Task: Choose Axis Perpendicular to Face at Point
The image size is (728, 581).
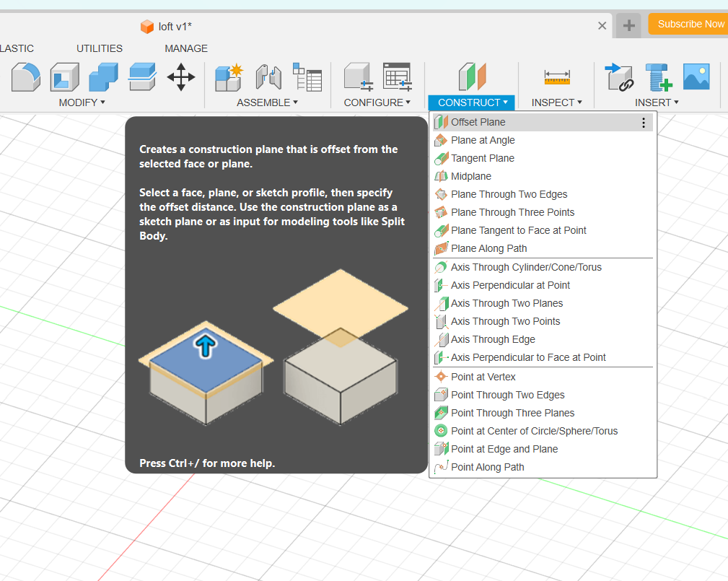Action: [543, 357]
